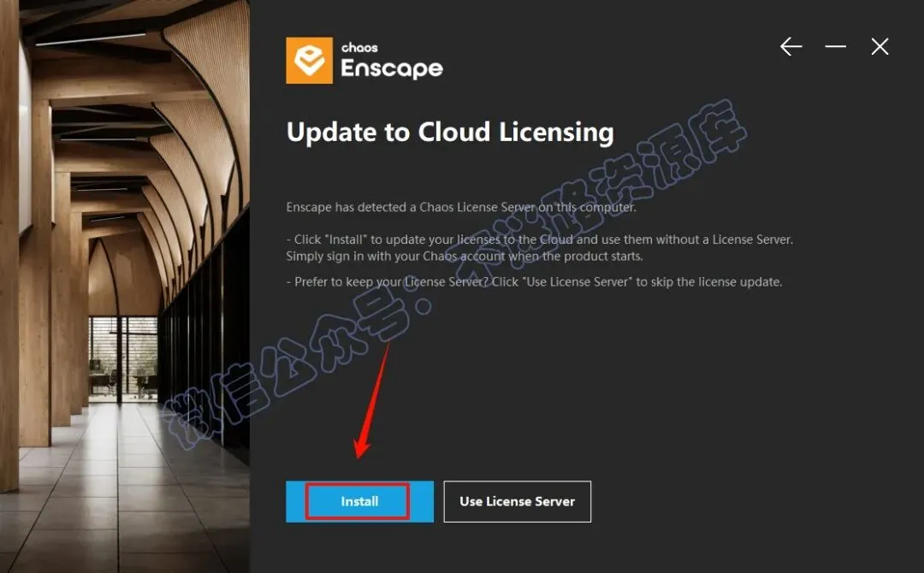
Task: Click the "Enscape" wordmark text
Action: coord(392,69)
